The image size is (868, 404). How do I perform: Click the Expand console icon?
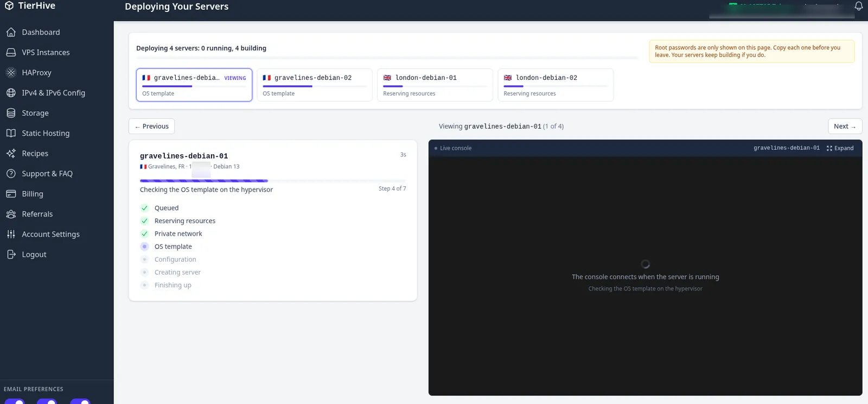pos(829,148)
